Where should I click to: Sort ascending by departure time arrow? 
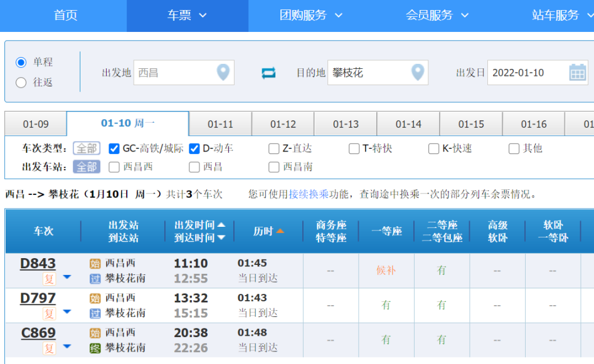pos(221,225)
